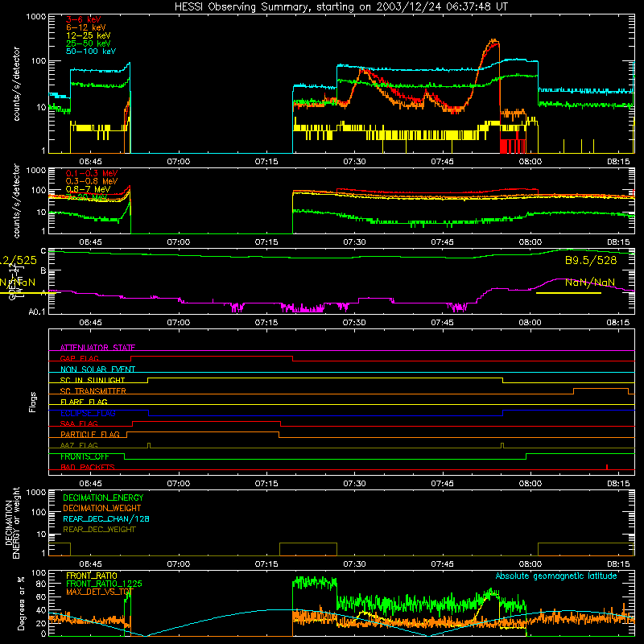
Task: Select the yellow 12-25 keV legend label
Action: coord(89,35)
